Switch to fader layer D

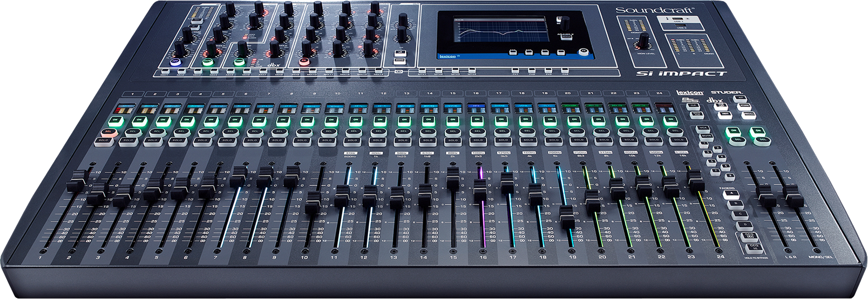pos(745,225)
